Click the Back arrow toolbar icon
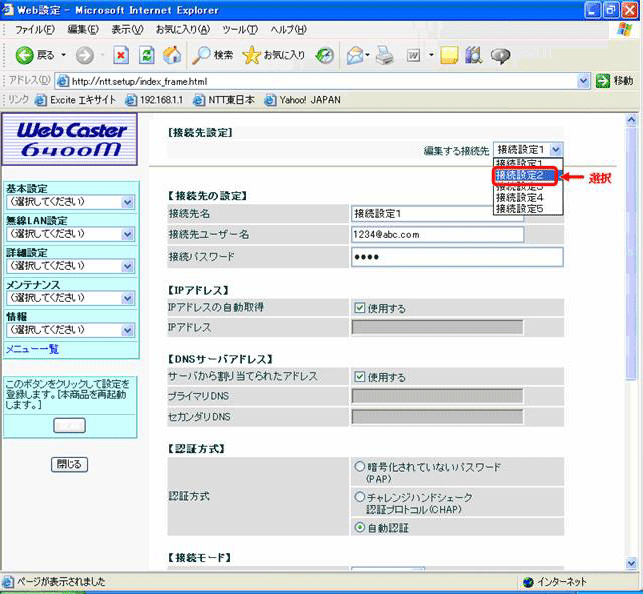Viewport: 643px width, 594px height. pyautogui.click(x=23, y=55)
